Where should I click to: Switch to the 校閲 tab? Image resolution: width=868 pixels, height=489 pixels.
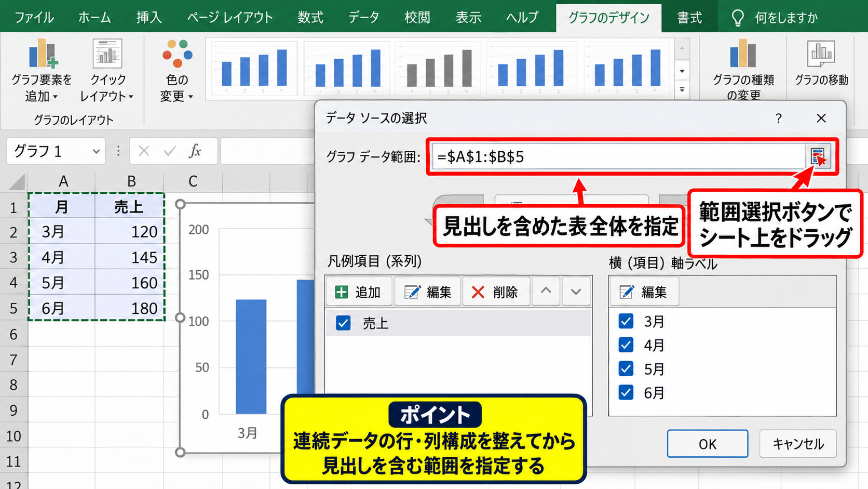coord(417,18)
